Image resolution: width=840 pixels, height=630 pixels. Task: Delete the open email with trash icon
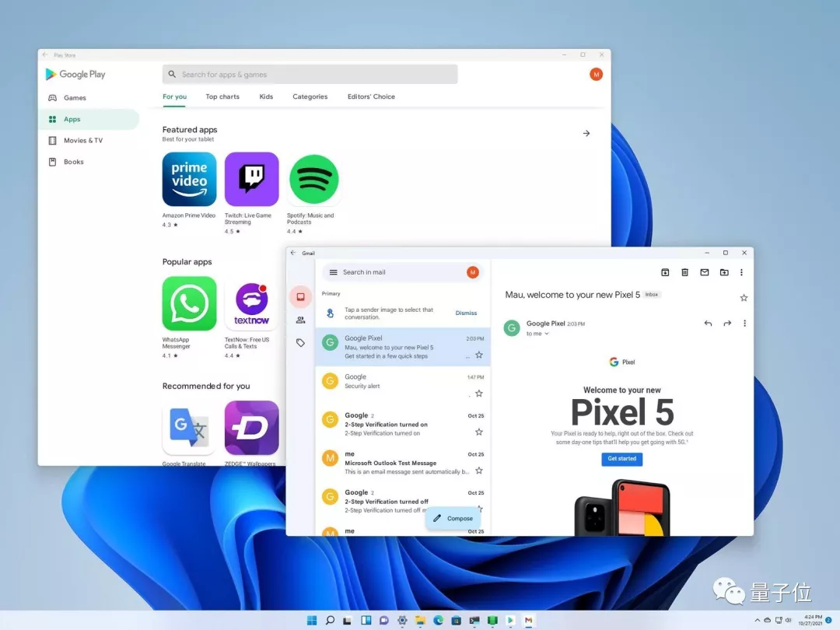[684, 272]
